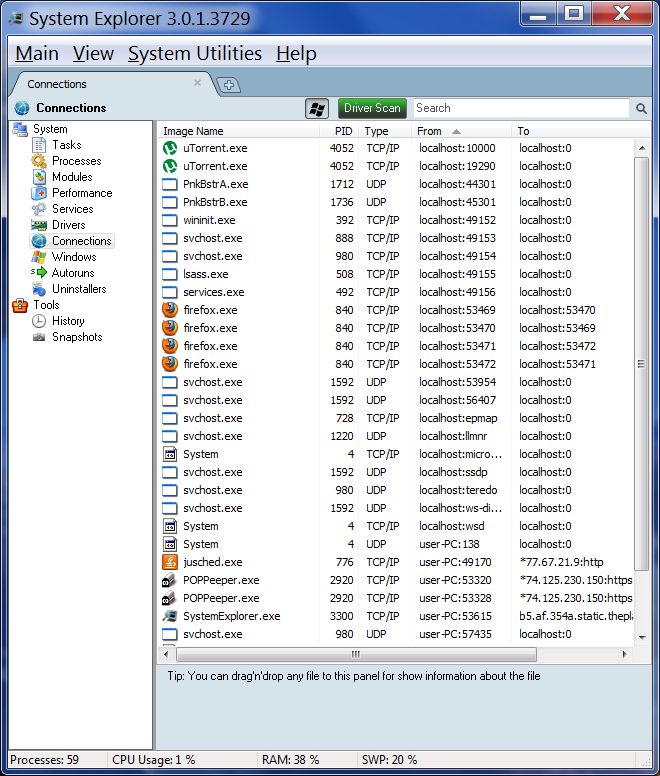Select the wininit.exe row name
Screen dimensions: 660x776
[209, 220]
